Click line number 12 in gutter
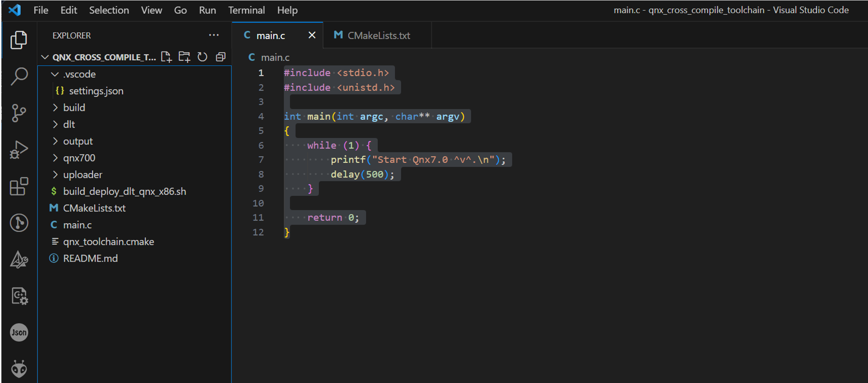This screenshot has width=868, height=383. (258, 232)
